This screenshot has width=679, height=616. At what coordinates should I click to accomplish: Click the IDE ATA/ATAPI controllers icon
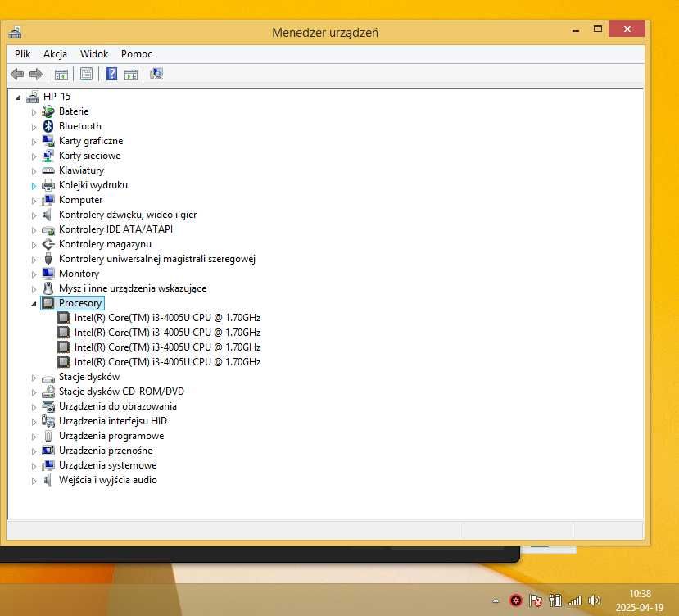pos(48,230)
